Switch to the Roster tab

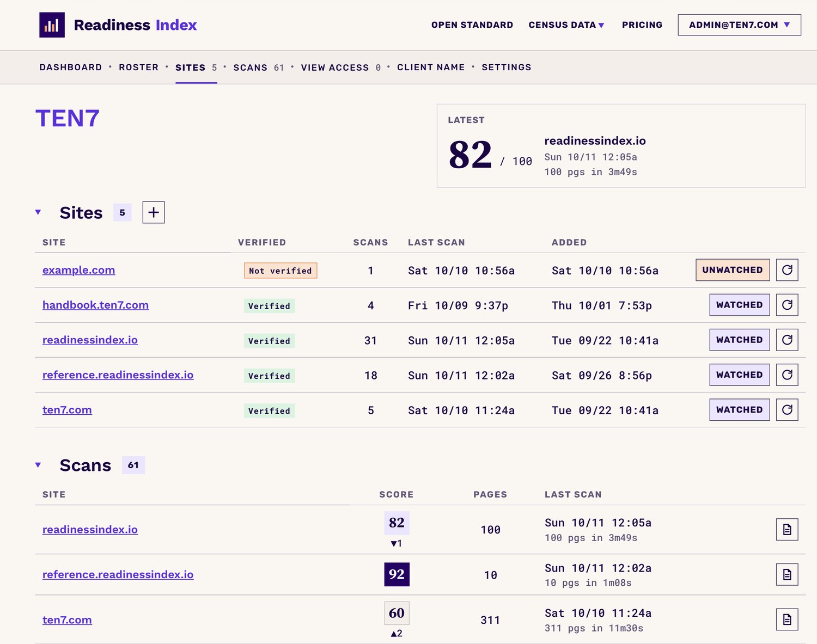pyautogui.click(x=139, y=68)
